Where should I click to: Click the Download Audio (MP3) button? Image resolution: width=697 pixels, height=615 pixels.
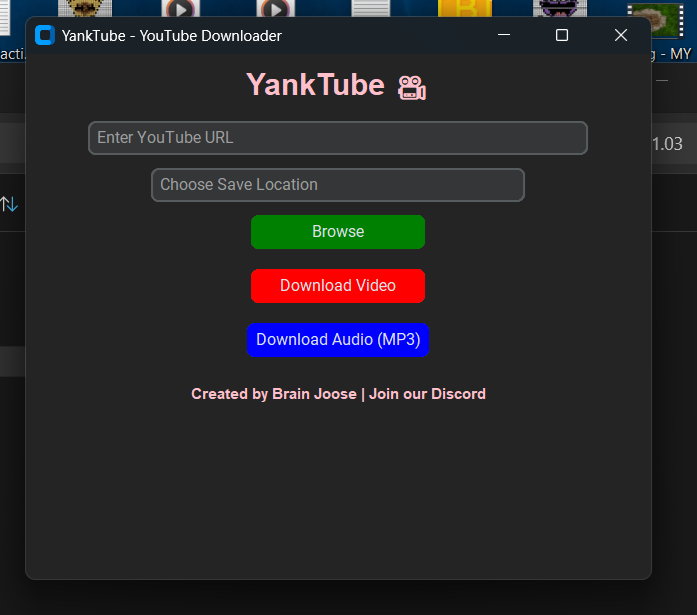pyautogui.click(x=338, y=340)
